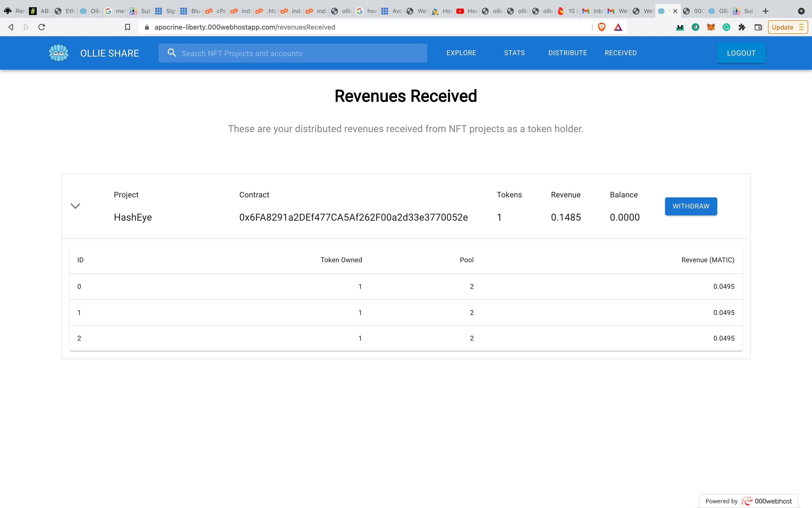The width and height of the screenshot is (812, 508).
Task: Click the Ollie Share octopus logo
Action: [x=58, y=53]
